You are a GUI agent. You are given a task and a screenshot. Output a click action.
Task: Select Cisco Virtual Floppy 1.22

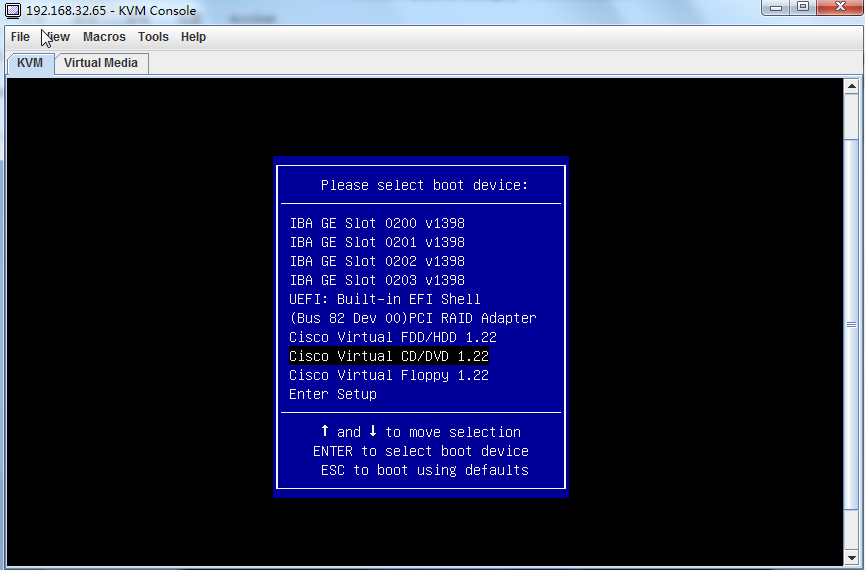pos(389,375)
